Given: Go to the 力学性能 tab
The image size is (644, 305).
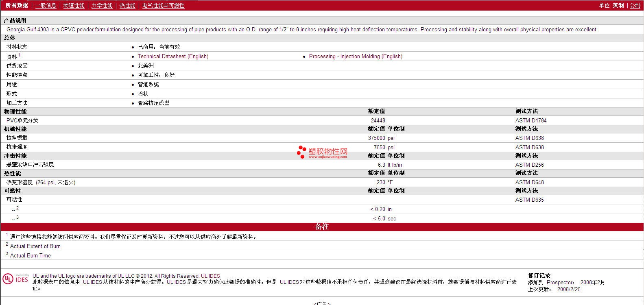Looking at the screenshot, I should 102,5.
